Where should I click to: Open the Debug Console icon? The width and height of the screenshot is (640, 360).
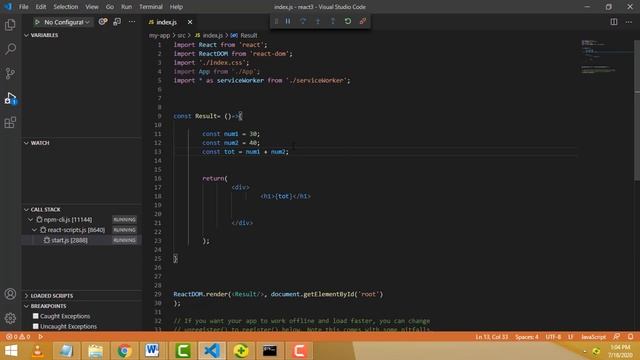[117, 22]
